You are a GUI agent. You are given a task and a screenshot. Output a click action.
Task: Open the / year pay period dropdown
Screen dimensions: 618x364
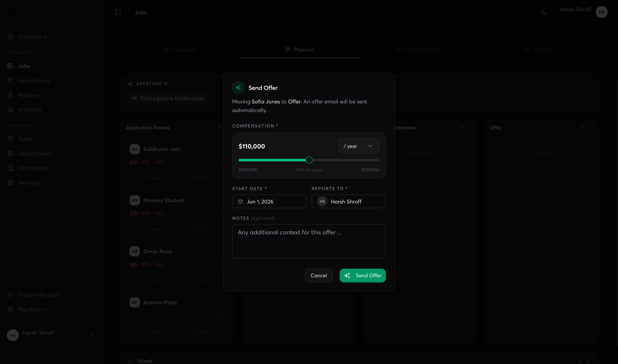[x=359, y=146]
